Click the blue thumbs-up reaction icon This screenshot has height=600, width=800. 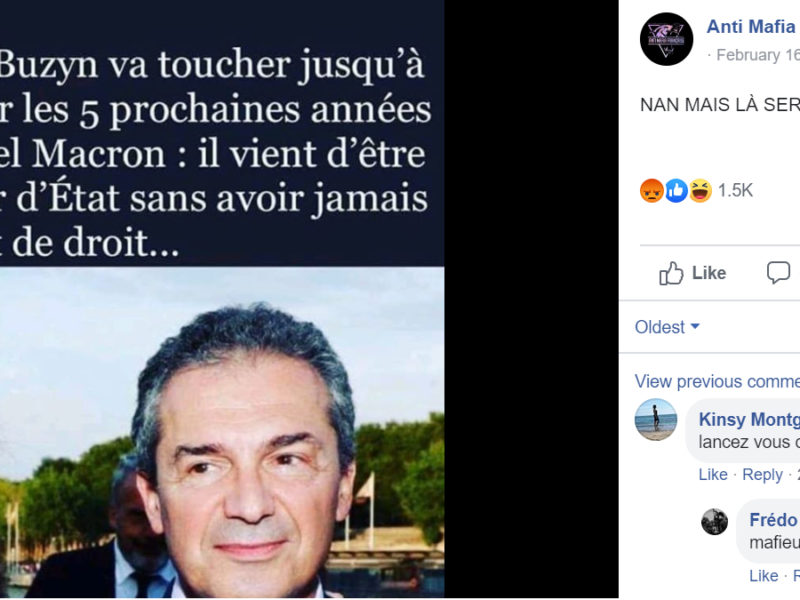pyautogui.click(x=676, y=191)
